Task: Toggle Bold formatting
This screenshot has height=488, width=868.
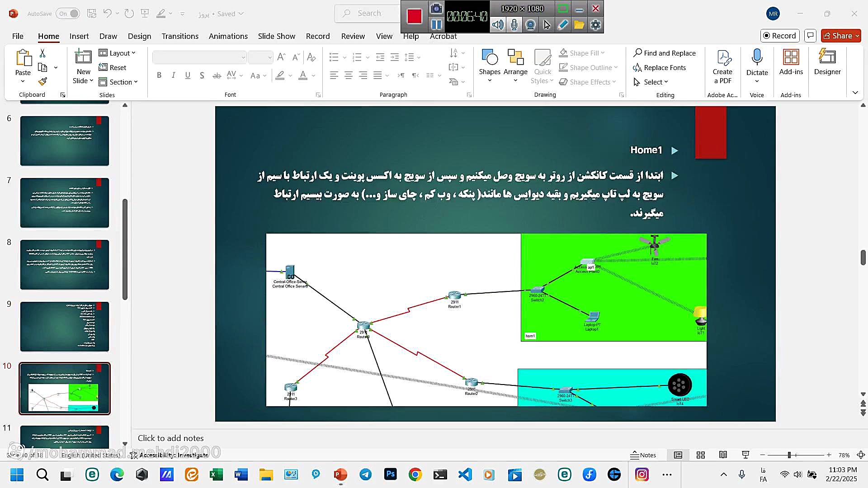Action: click(x=159, y=75)
